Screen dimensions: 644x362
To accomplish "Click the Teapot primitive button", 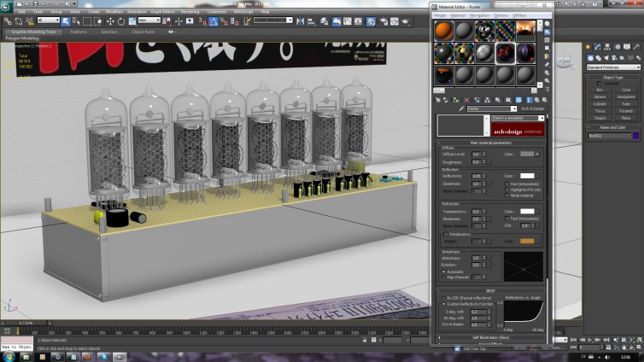I will (600, 117).
